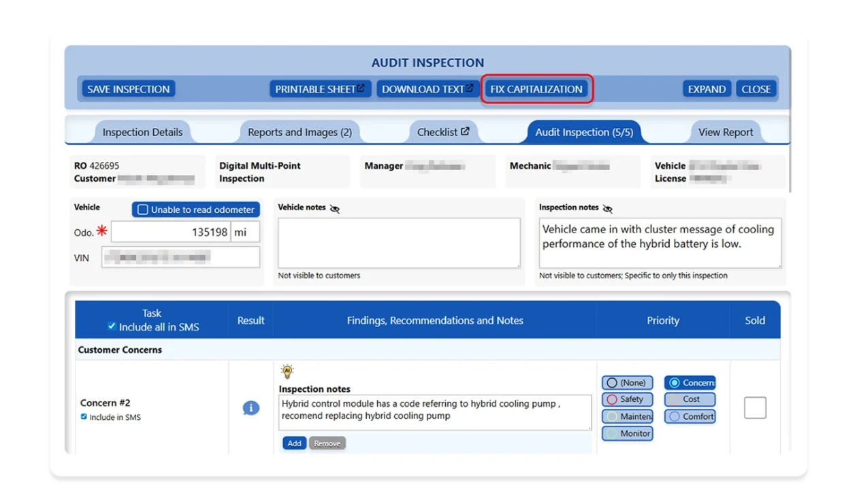The width and height of the screenshot is (857, 504).
Task: Hide Vehicle notes using the eye-slash icon
Action: click(334, 207)
